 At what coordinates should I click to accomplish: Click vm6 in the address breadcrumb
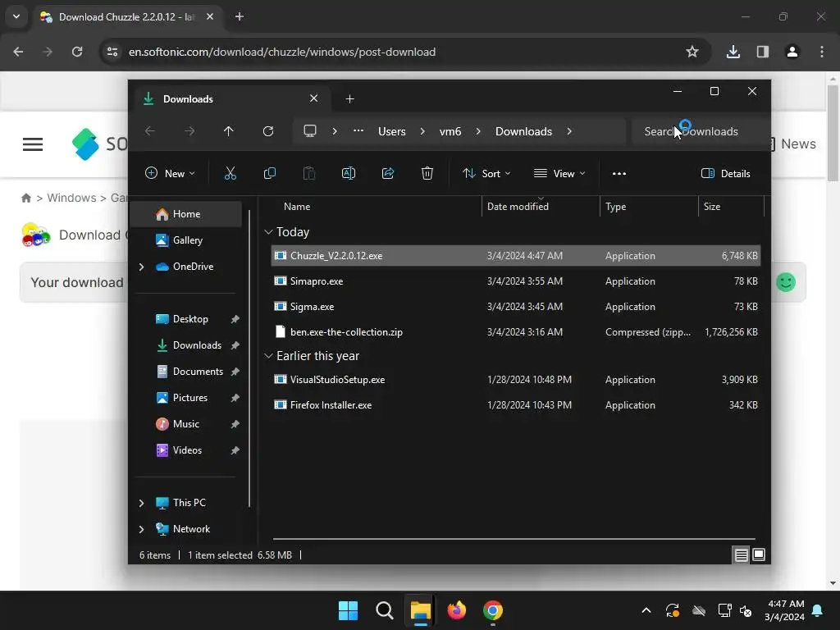point(450,131)
